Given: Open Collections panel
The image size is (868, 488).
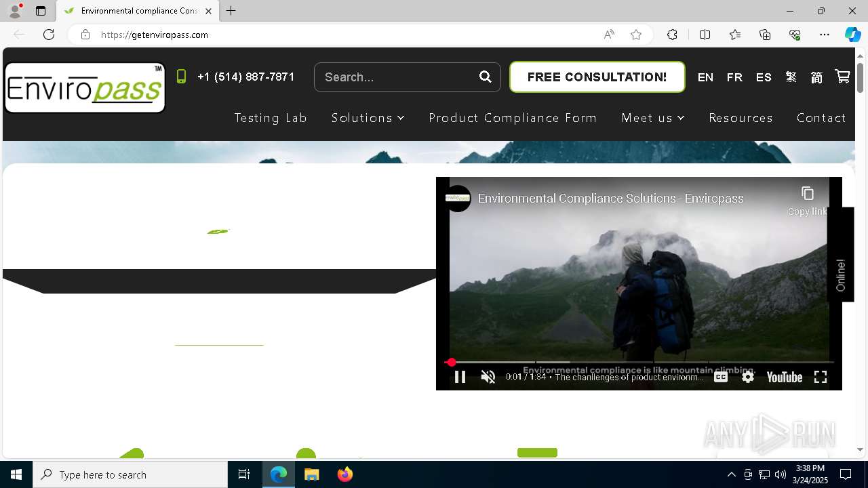Looking at the screenshot, I should coord(765,35).
